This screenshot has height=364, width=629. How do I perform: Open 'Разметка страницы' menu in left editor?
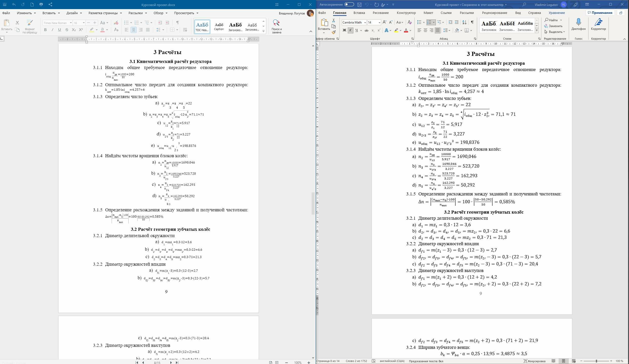[x=105, y=13]
